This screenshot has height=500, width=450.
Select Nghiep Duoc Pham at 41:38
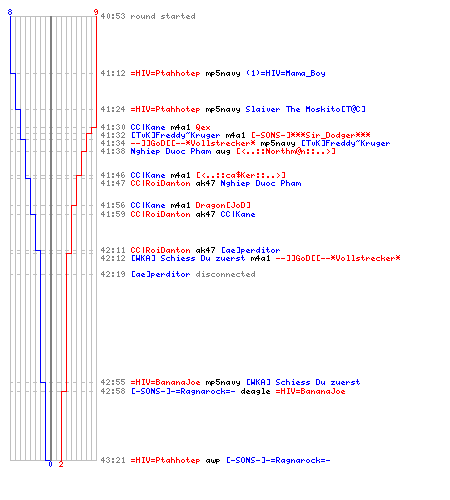pyautogui.click(x=171, y=151)
